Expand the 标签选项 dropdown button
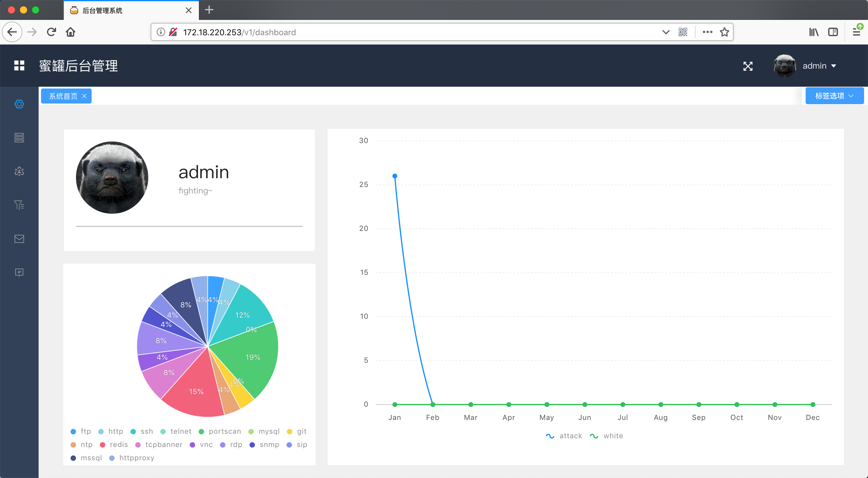This screenshot has height=478, width=868. (x=833, y=96)
